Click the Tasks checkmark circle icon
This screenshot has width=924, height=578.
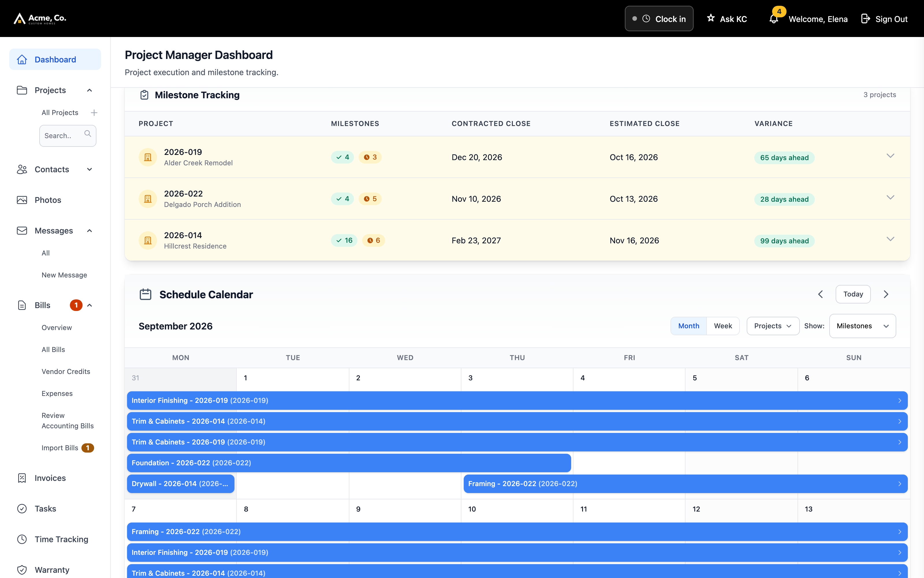[x=22, y=508]
